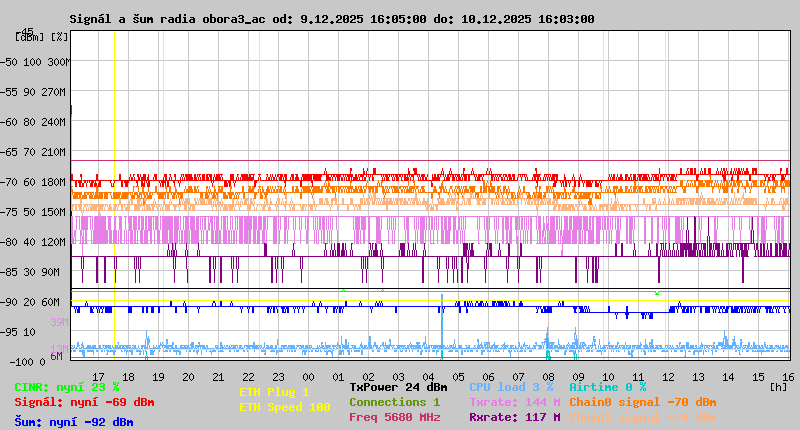The image size is (800, 430).
Task: Click hour label 09 on time axis
Action: point(578,377)
